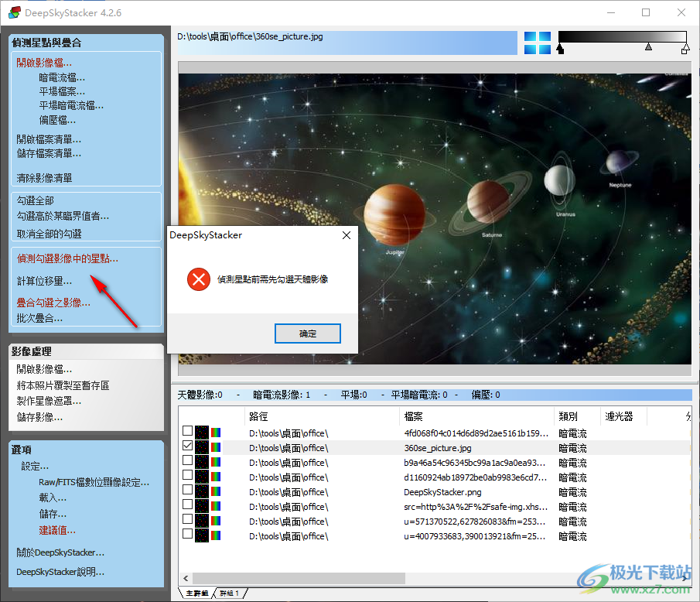The width and height of the screenshot is (700, 602).
Task: Click 勾選全部 to check all
Action: tap(35, 201)
